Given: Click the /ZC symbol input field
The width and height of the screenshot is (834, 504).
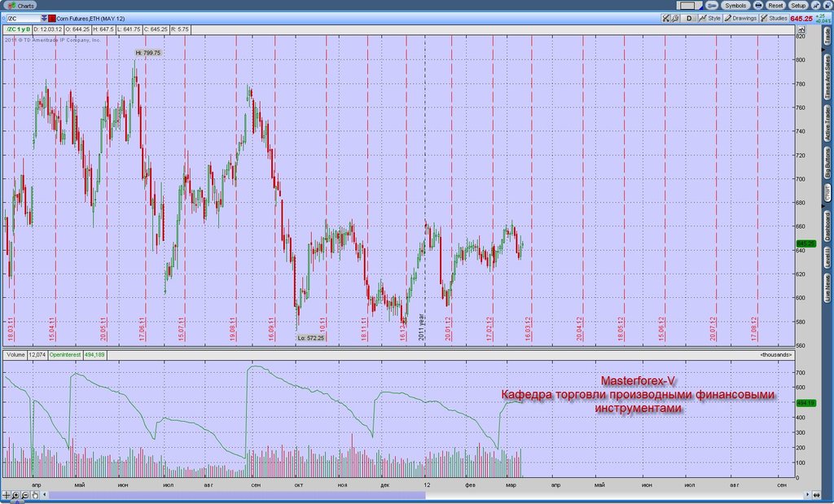Looking at the screenshot, I should [24, 19].
